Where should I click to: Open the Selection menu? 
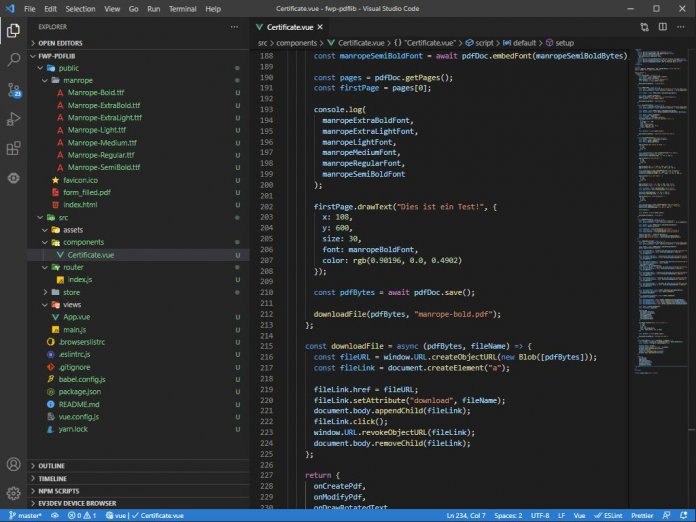pos(80,9)
